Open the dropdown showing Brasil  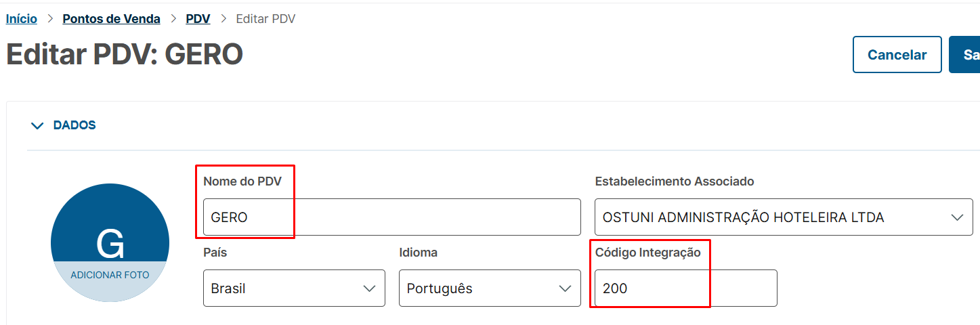click(294, 288)
